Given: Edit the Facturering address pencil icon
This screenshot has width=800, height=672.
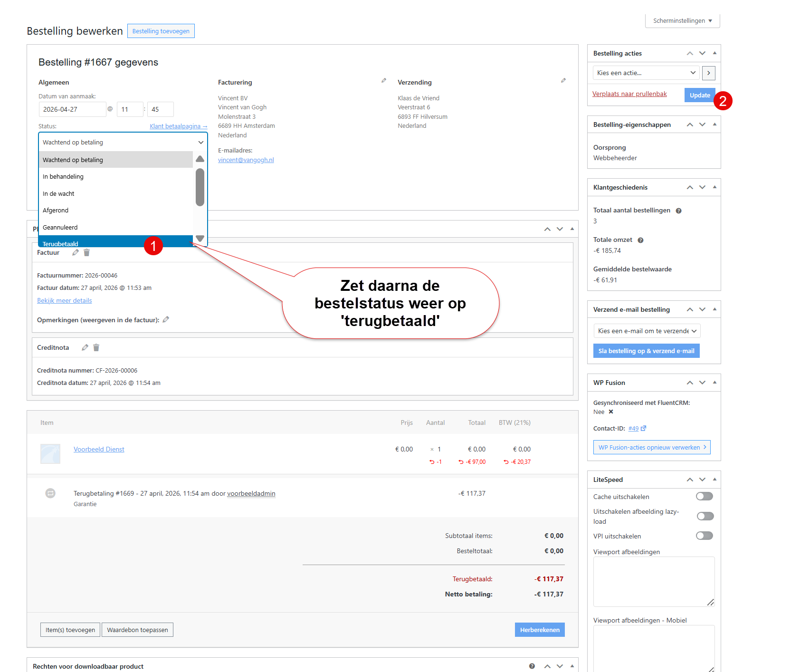Looking at the screenshot, I should point(384,80).
